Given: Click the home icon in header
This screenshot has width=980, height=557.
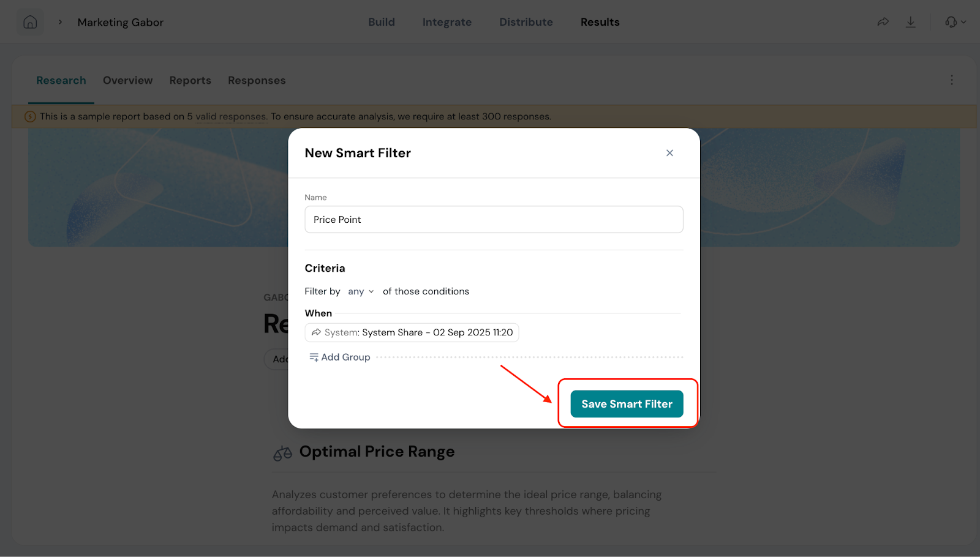Looking at the screenshot, I should tap(30, 23).
